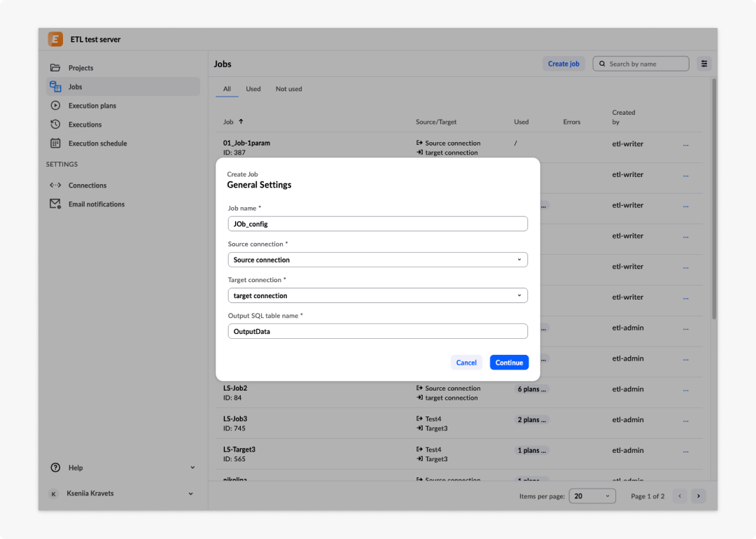This screenshot has width=756, height=539.
Task: Open Execution plans in sidebar
Action: click(123, 105)
